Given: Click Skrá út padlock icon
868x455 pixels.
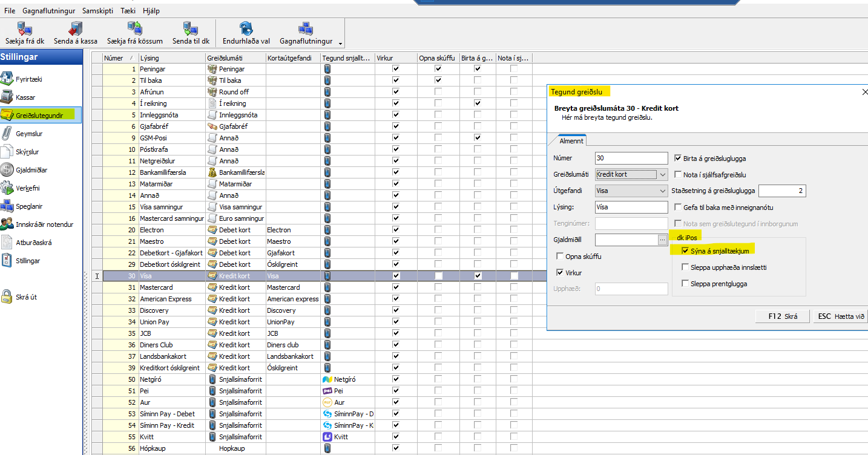Looking at the screenshot, I should click(7, 297).
